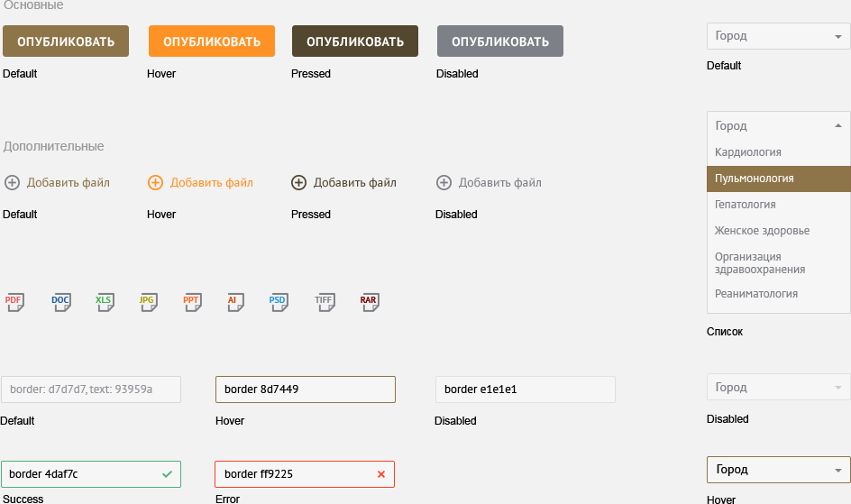
Task: Click the DOC file type icon
Action: tap(60, 303)
